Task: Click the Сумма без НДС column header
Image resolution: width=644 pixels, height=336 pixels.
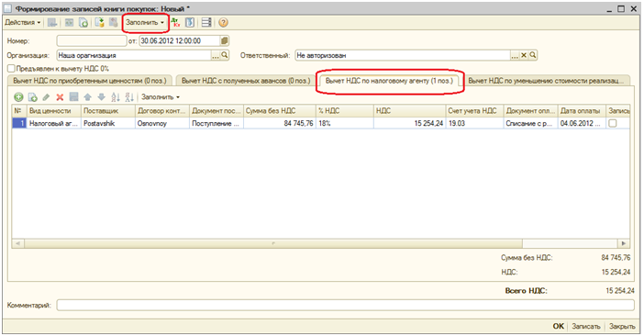Action: point(279,111)
